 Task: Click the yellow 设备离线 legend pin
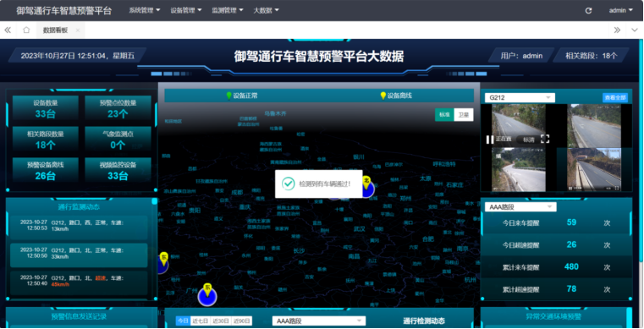(383, 96)
